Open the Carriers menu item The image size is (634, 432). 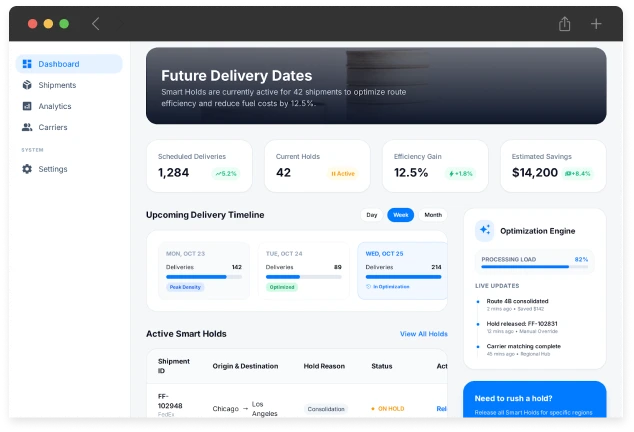69,127
